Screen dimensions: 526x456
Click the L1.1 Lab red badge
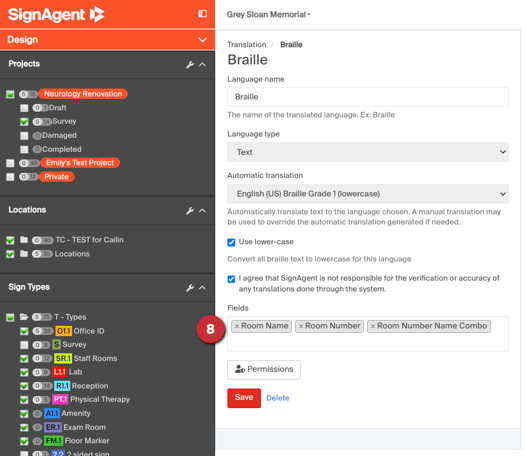pos(60,372)
